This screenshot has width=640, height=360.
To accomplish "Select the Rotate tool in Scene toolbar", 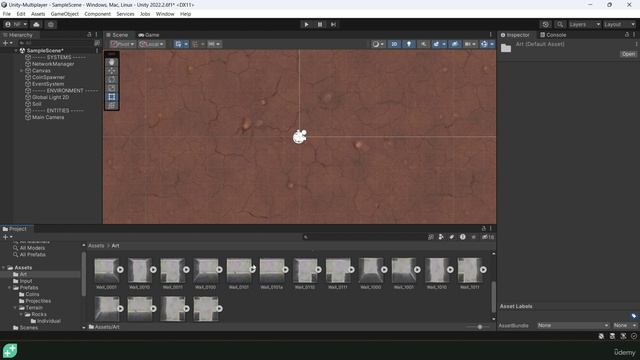I will coord(111,80).
